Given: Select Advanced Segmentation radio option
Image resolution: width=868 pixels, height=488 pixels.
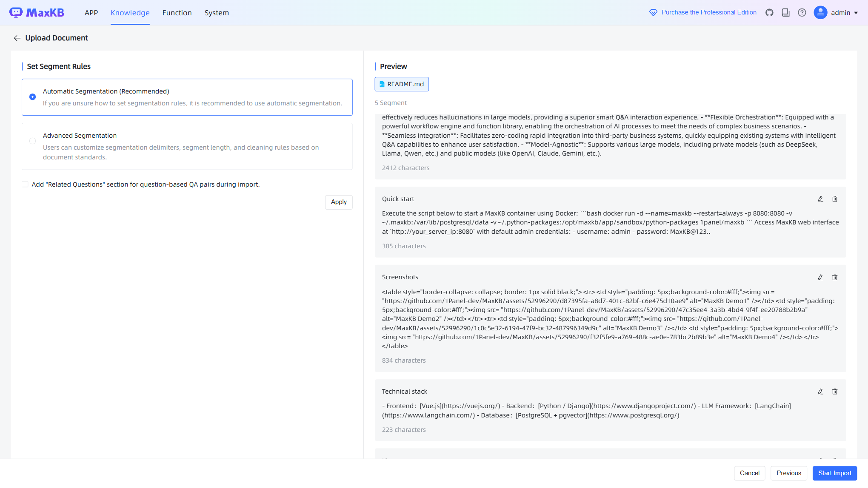Looking at the screenshot, I should point(33,141).
